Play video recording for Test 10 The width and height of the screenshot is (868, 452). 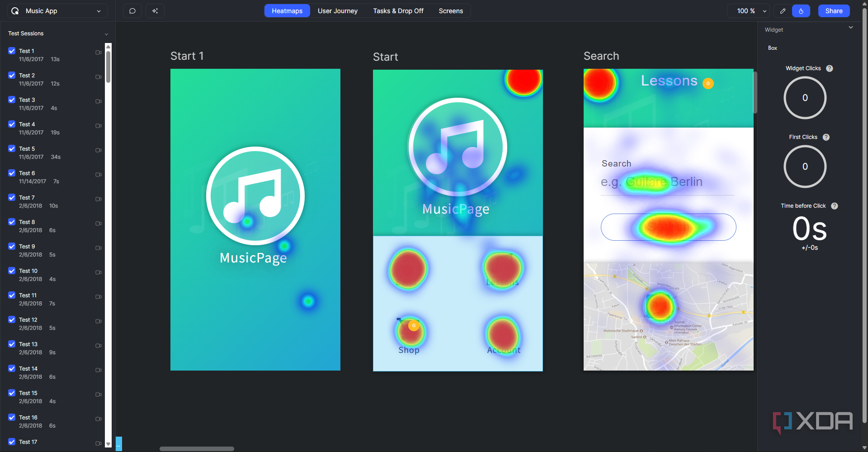[99, 272]
